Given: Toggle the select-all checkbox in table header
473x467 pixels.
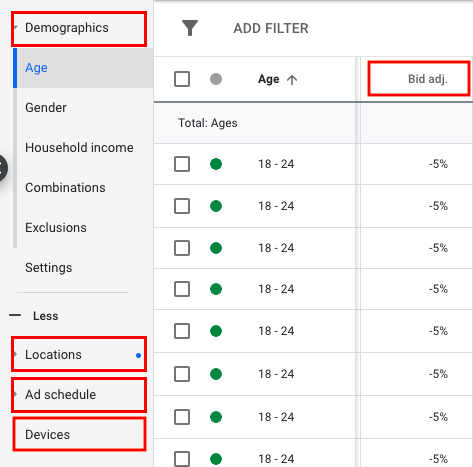Looking at the screenshot, I should click(182, 79).
